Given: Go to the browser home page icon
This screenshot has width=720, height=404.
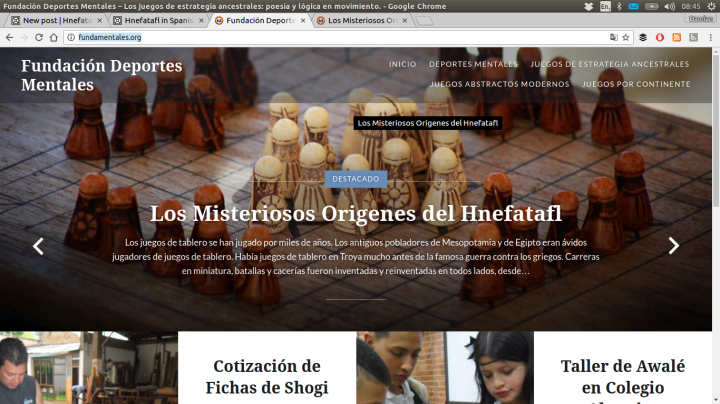Looking at the screenshot, I should coord(54,37).
